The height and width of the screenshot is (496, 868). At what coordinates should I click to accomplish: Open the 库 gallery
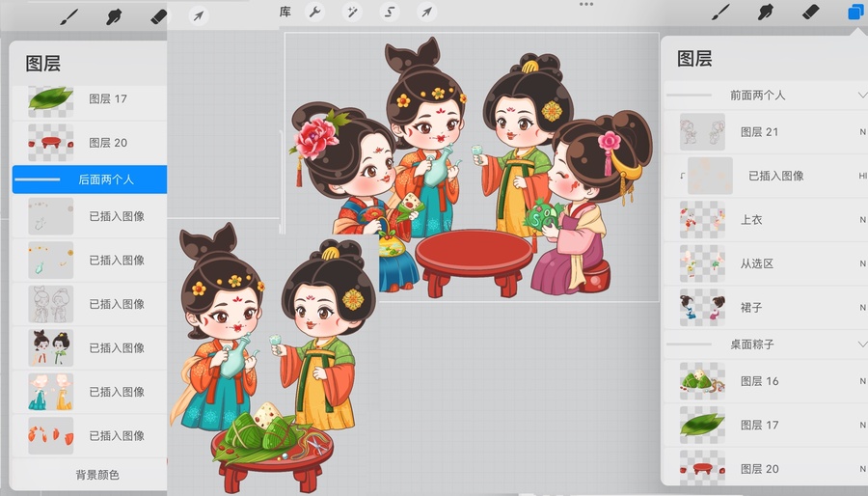[x=285, y=12]
